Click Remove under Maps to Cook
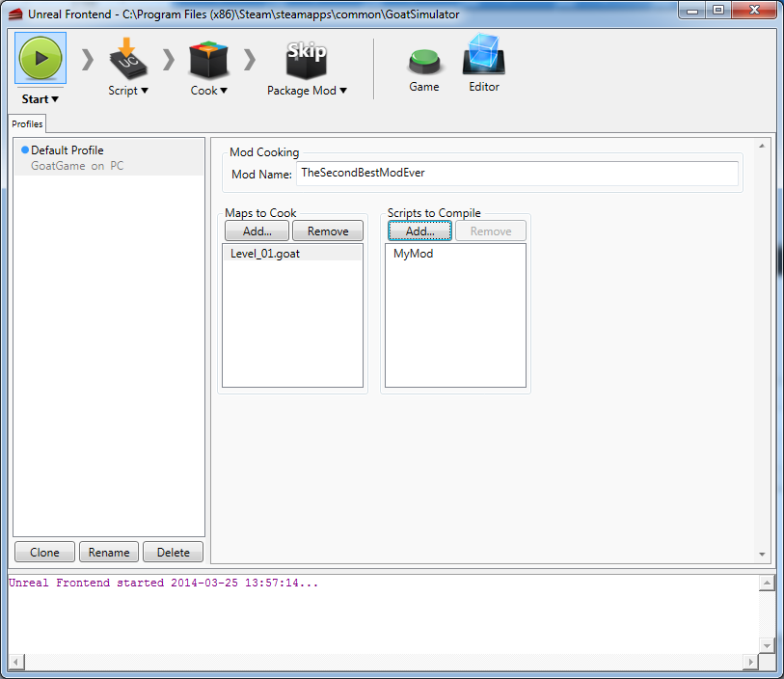The width and height of the screenshot is (784, 679). point(328,231)
